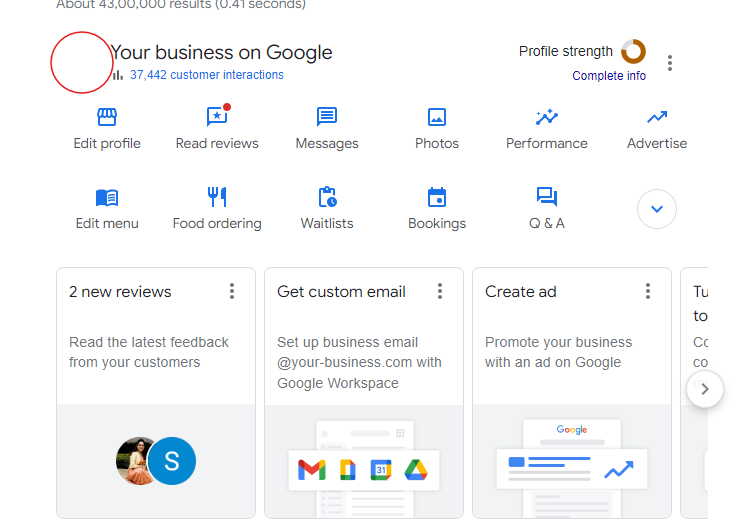
Task: Click the Complete info link
Action: click(609, 76)
